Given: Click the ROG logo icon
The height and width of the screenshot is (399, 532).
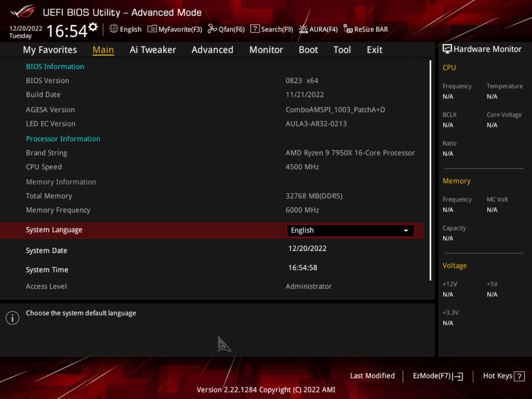Looking at the screenshot, I should (23, 11).
